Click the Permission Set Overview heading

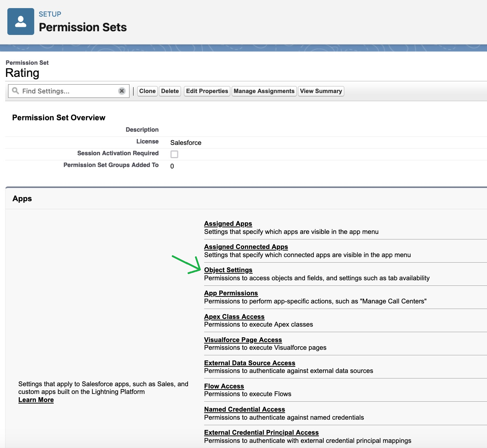[59, 118]
